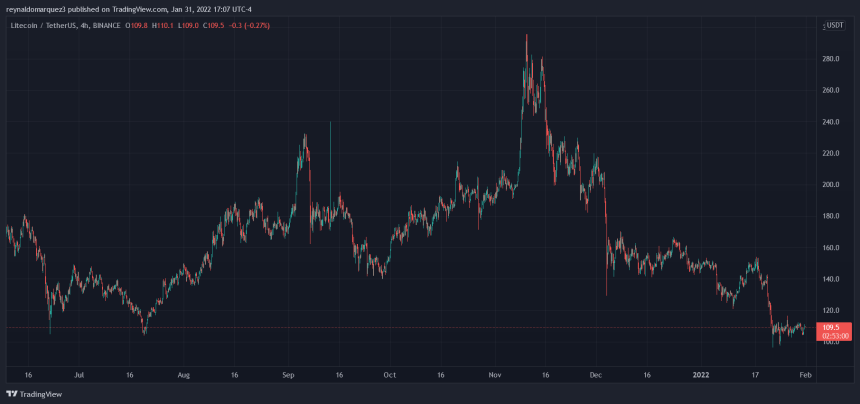Click the reynaldomarquez3 author name
860x404 pixels.
(x=41, y=9)
